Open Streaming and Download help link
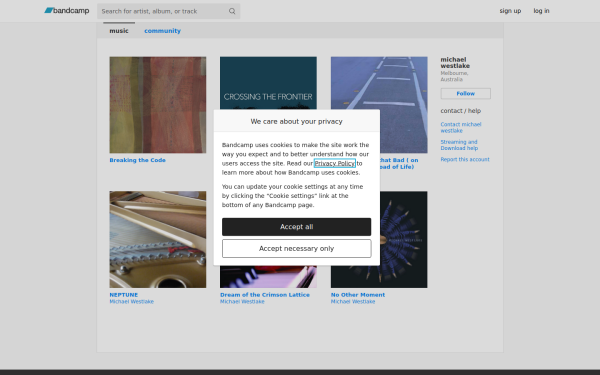600x375 pixels. click(459, 145)
